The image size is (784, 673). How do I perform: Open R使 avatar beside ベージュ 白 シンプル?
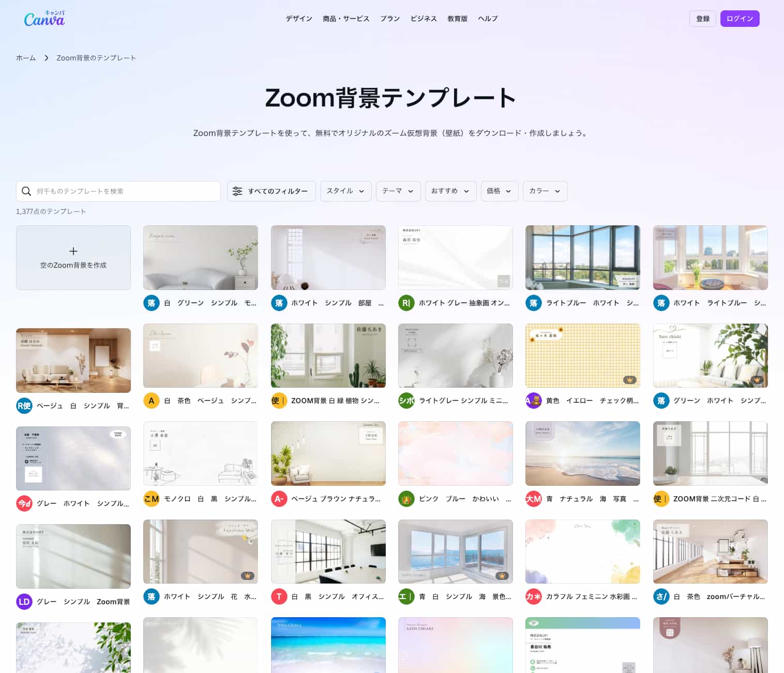(24, 406)
